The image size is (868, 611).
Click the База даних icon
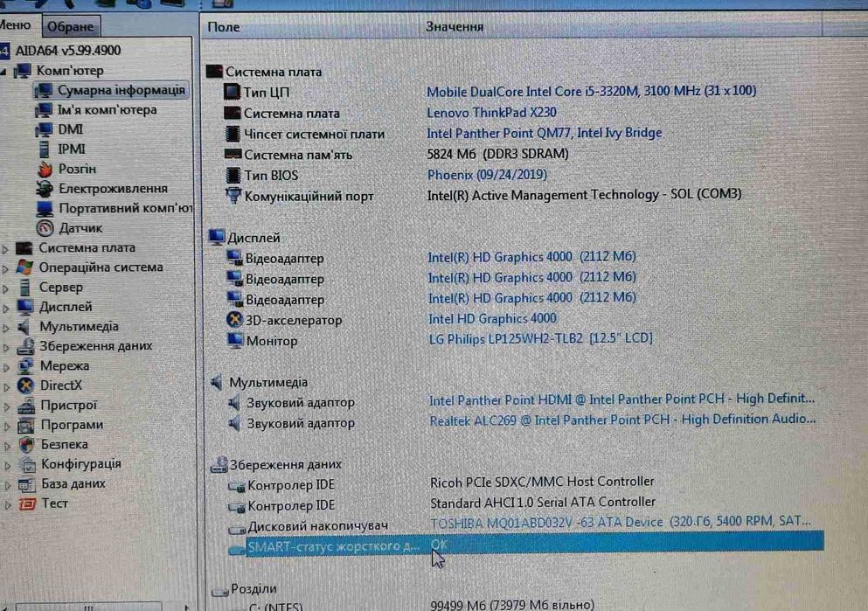[x=27, y=484]
